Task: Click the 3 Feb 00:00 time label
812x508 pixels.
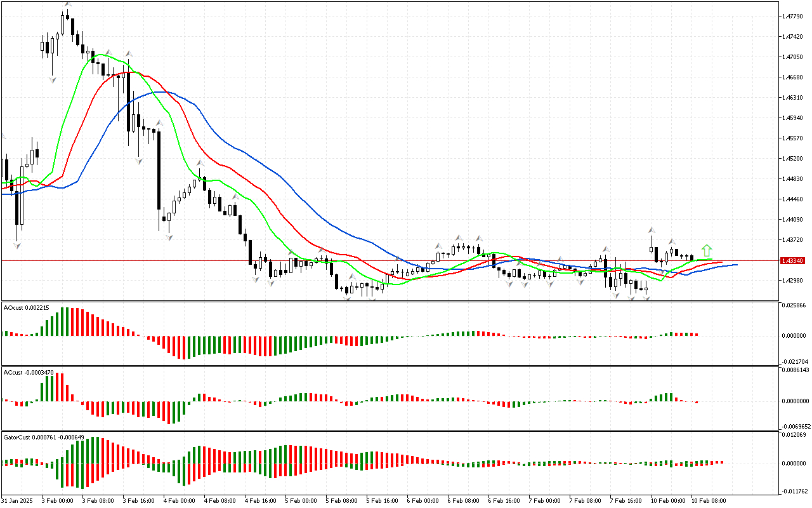Action: click(x=57, y=501)
